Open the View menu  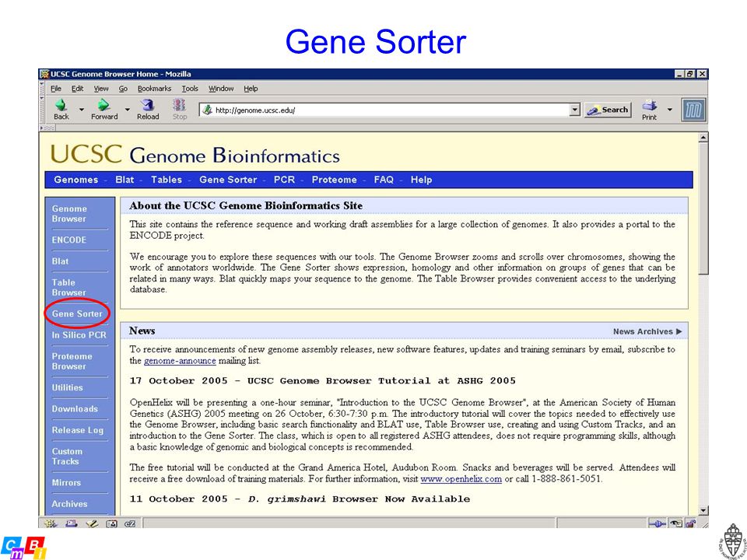coord(100,89)
